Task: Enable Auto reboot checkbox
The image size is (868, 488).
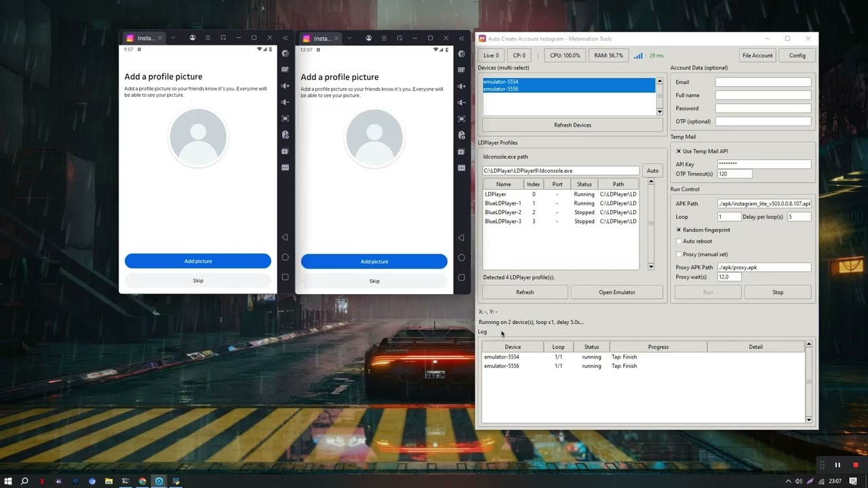Action: point(678,241)
